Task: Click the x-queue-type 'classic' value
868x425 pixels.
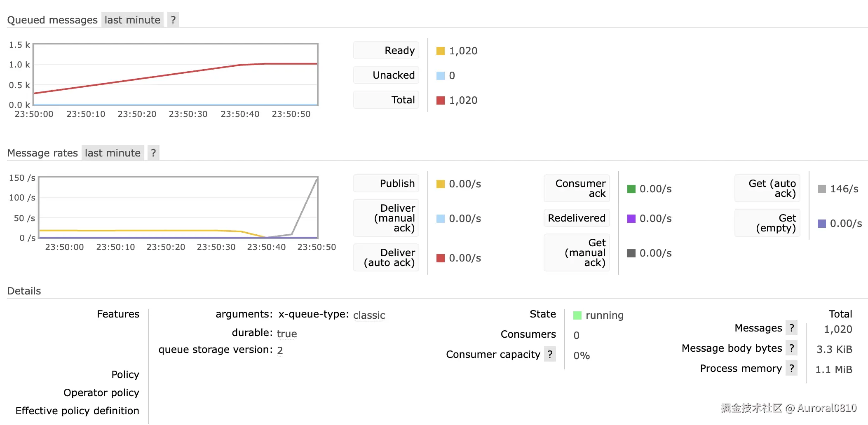Action: click(x=369, y=315)
